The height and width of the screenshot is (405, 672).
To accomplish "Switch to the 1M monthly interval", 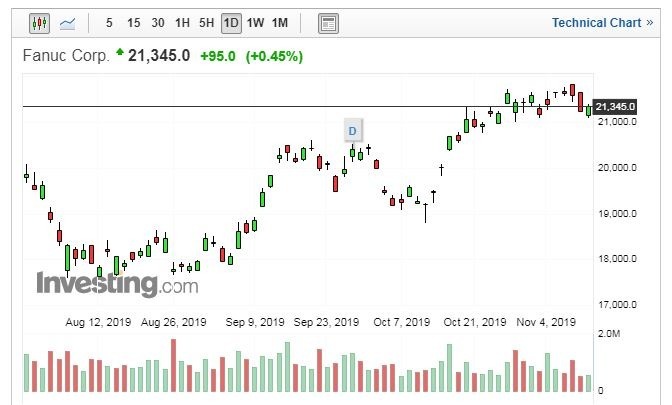I will click(280, 23).
